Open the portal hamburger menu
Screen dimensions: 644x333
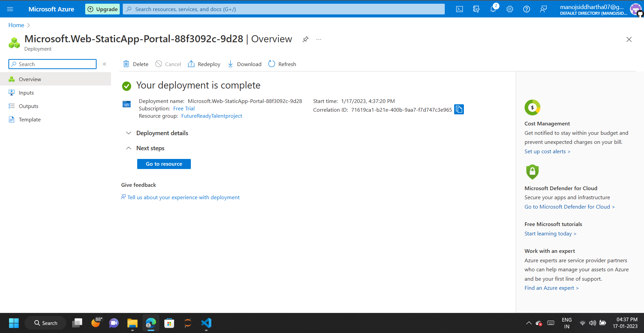pos(10,9)
